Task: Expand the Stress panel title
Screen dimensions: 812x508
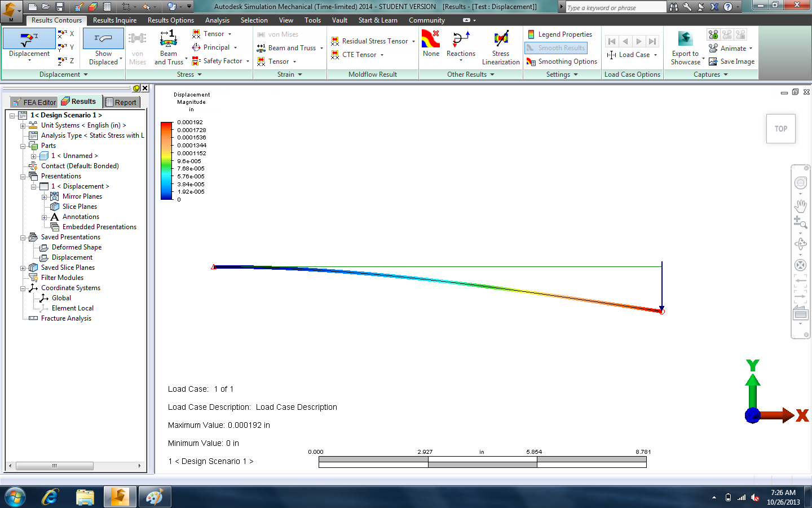Action: [189, 75]
